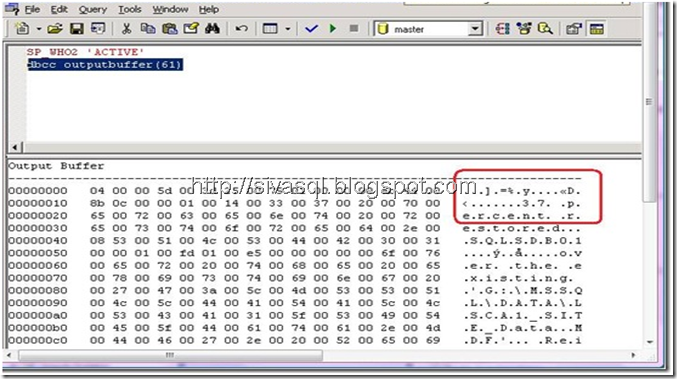Screen dimensions: 677x379
Task: Click the '.S.C.A.1._.S.I.T' decoded text
Action: coord(522,316)
